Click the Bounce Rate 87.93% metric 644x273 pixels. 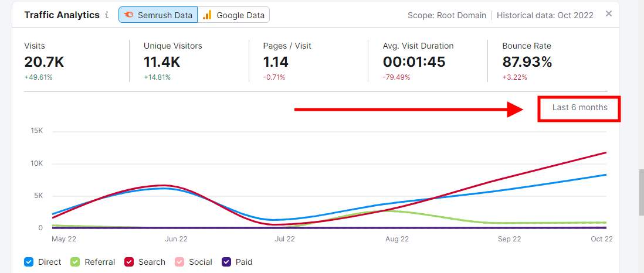527,61
